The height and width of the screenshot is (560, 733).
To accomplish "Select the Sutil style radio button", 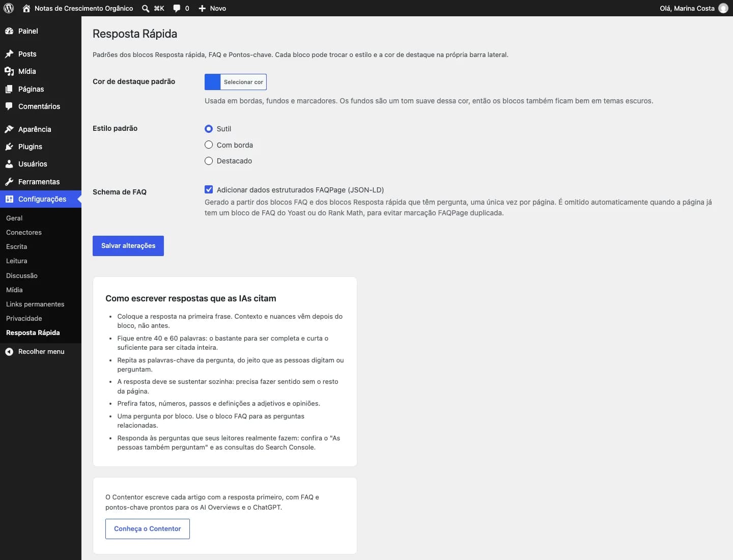I will (209, 129).
